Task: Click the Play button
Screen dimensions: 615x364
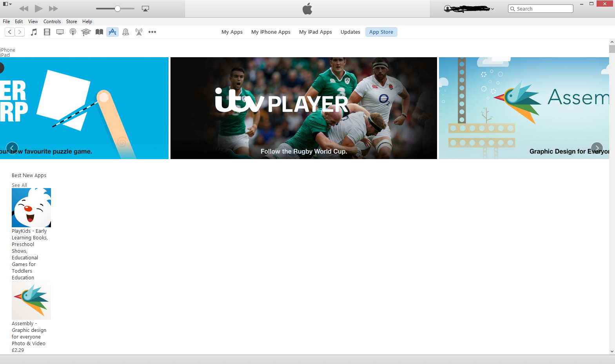Action: pyautogui.click(x=38, y=8)
